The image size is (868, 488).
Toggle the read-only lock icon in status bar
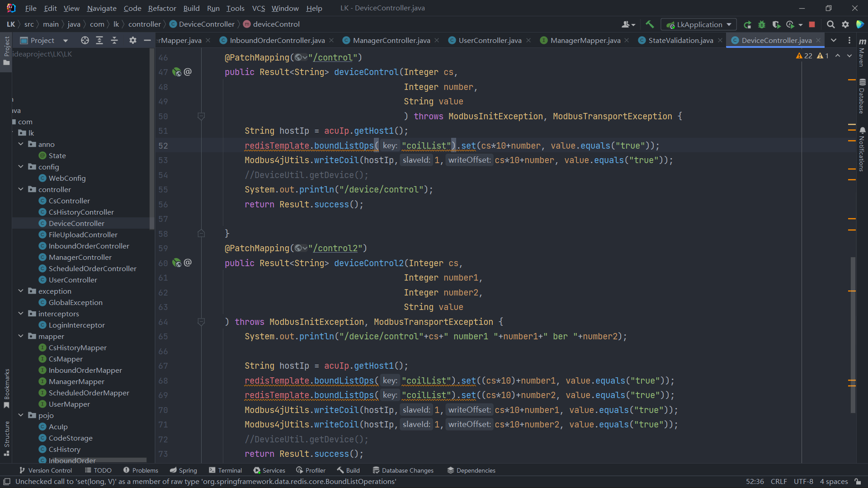pyautogui.click(x=858, y=482)
